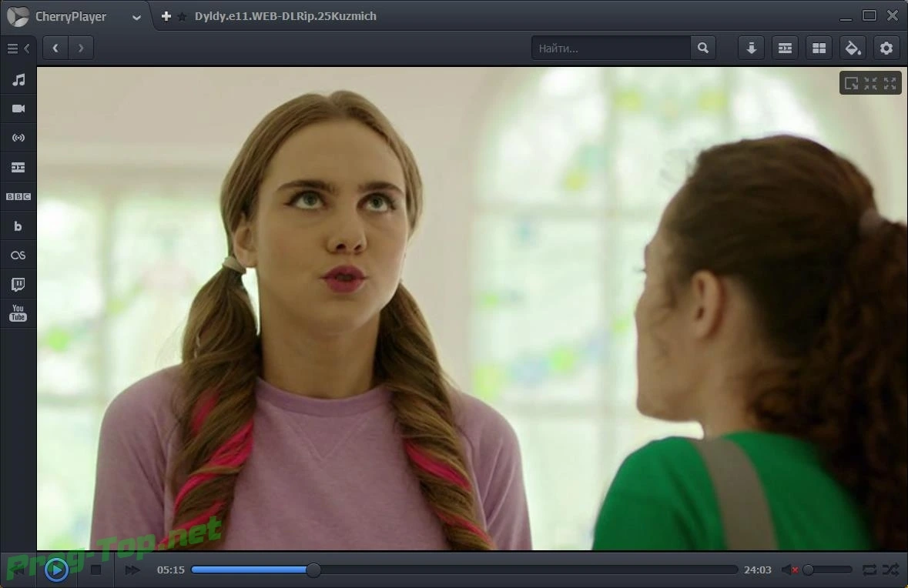This screenshot has width=908, height=588.
Task: Open the 'b' service sidebar icon
Action: tap(18, 226)
